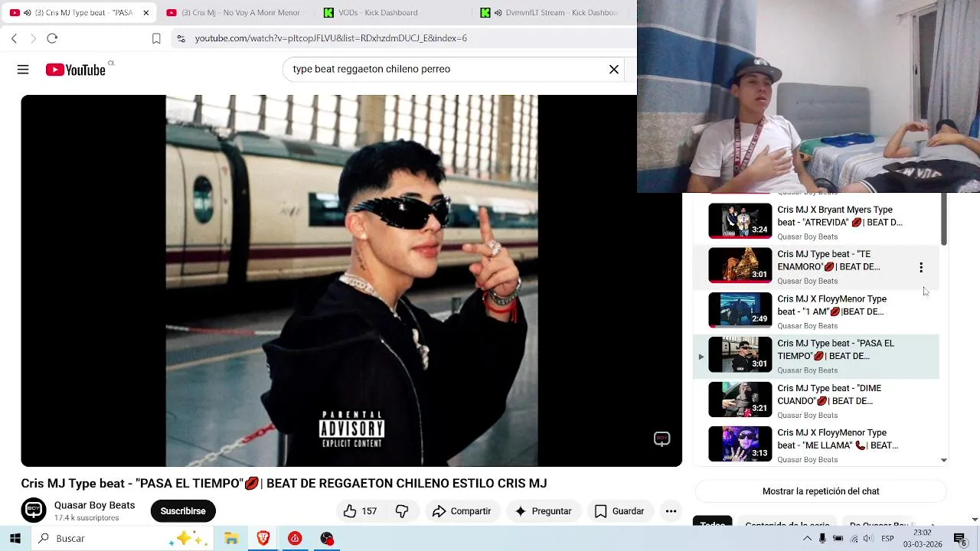Click the video player to pause
The image size is (980, 551).
point(351,281)
